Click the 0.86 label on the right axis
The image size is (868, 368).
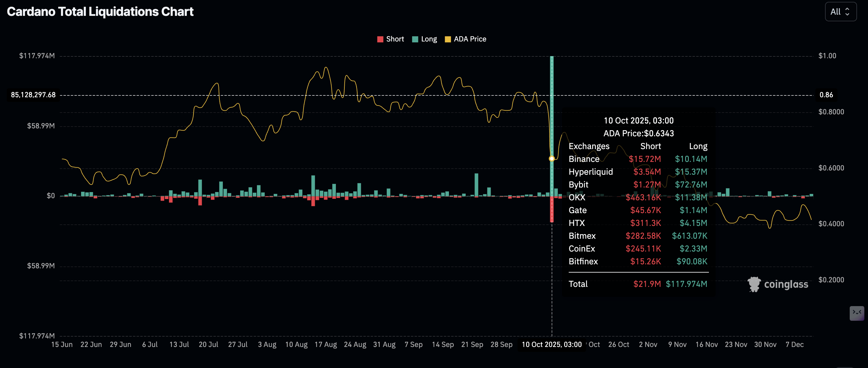(826, 95)
